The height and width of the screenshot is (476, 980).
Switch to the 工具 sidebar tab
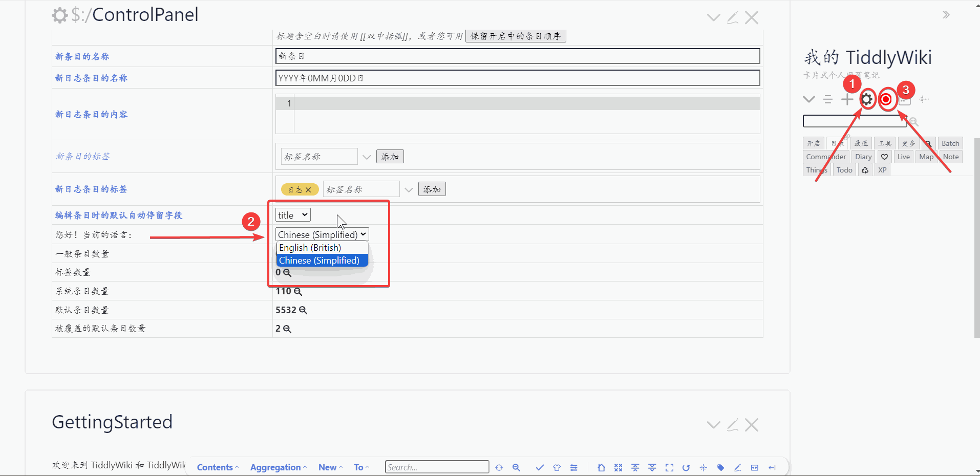pyautogui.click(x=885, y=143)
